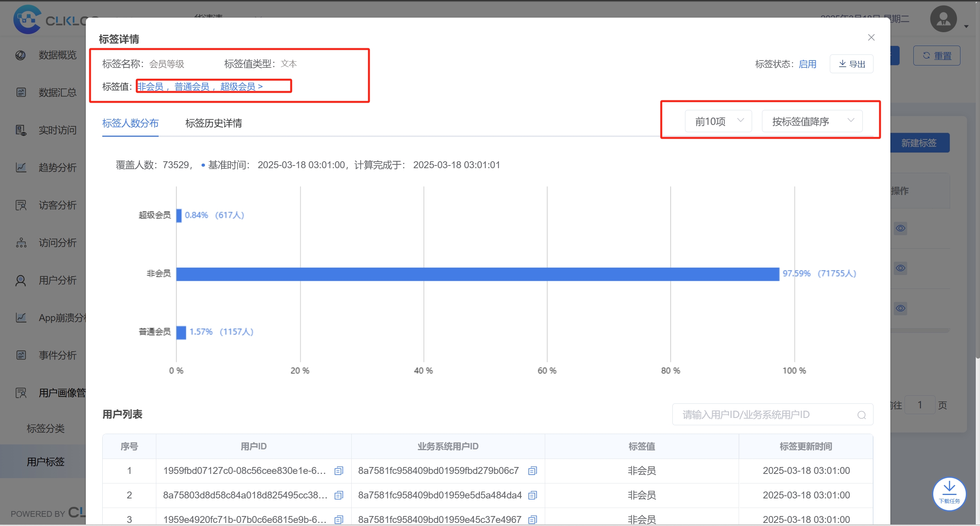Expand the account menu arrow beside avatar
Image resolution: width=980 pixels, height=526 pixels.
click(966, 26)
